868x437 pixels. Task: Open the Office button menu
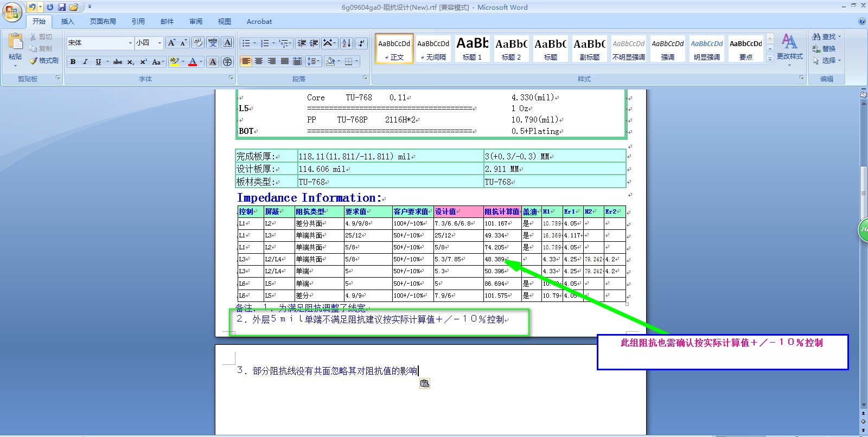(x=12, y=12)
